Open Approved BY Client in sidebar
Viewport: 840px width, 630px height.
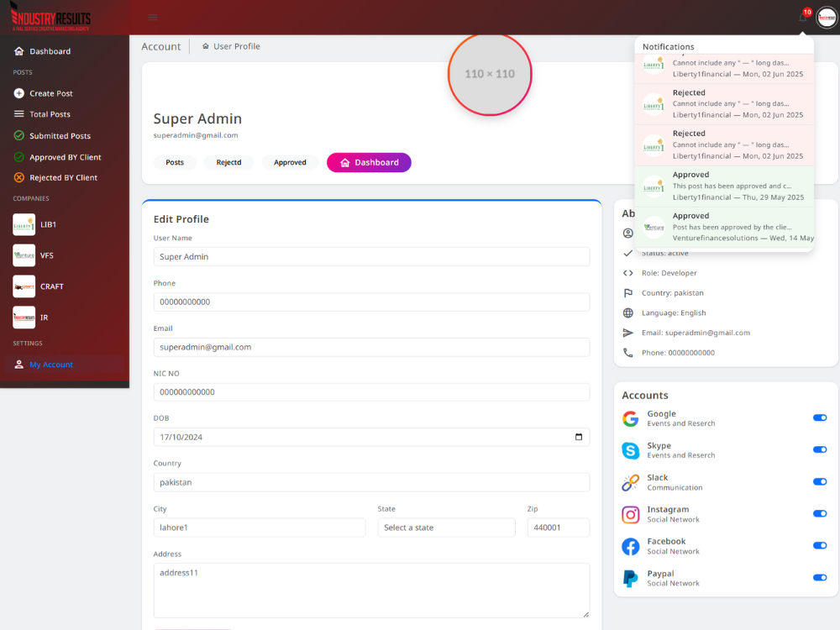(x=65, y=157)
